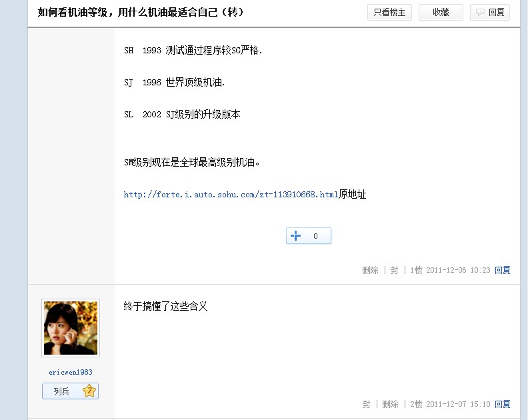
Task: Click the vote count number 0
Action: click(315, 236)
